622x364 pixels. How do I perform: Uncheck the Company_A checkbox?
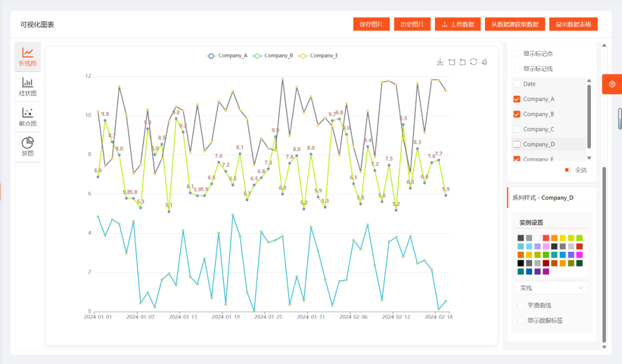517,99
